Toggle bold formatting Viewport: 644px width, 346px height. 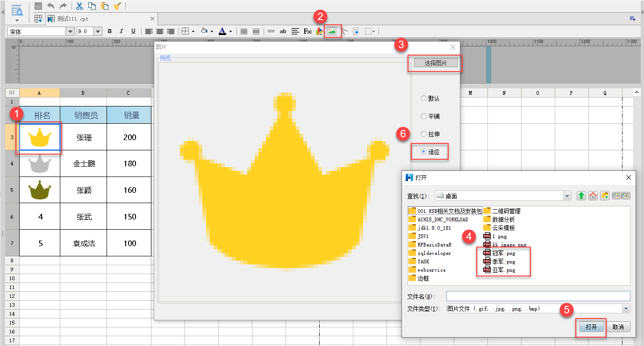tap(110, 31)
